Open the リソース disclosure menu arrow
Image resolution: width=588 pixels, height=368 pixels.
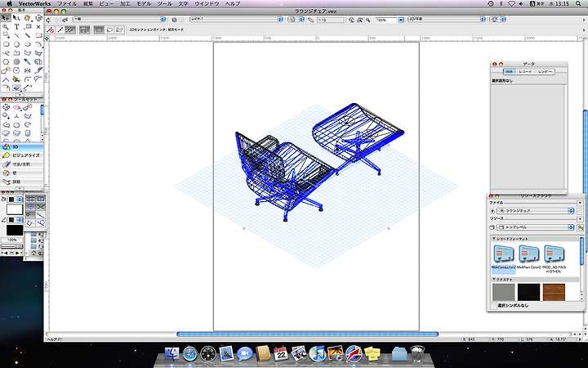click(580, 219)
